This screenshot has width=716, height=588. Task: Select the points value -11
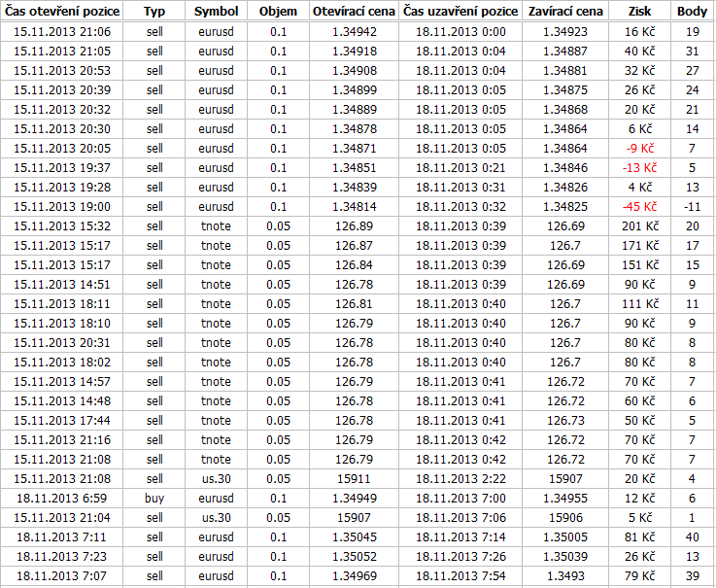pos(693,206)
